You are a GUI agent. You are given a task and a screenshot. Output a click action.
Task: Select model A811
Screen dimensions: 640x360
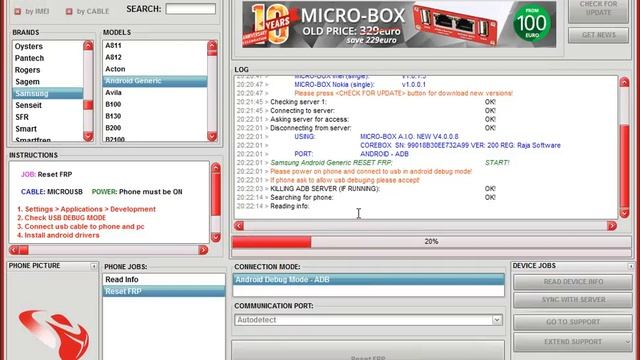click(x=155, y=46)
